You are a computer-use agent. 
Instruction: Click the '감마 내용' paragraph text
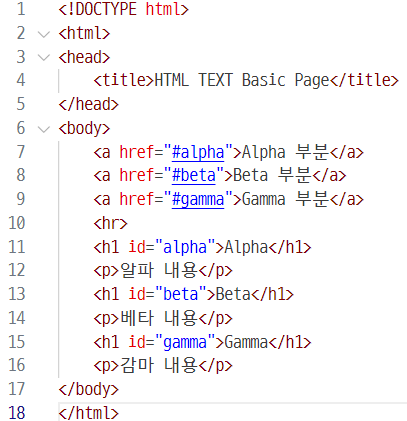(159, 365)
